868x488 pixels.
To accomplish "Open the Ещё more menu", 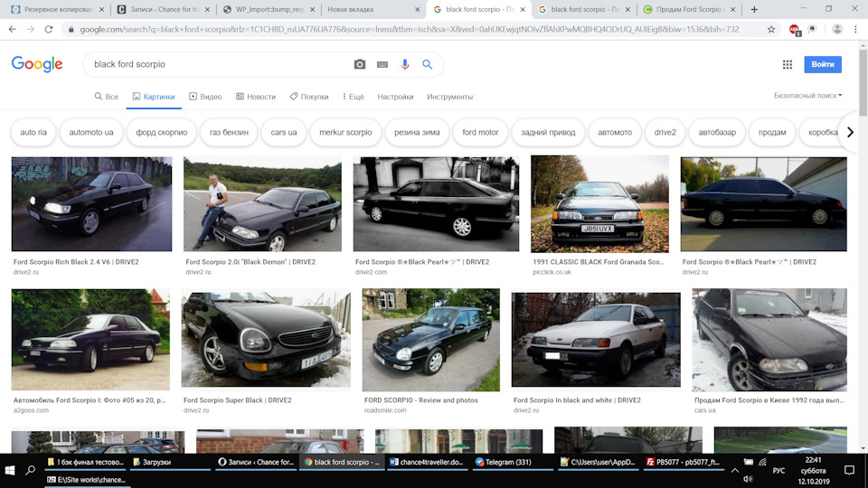I will tap(354, 97).
